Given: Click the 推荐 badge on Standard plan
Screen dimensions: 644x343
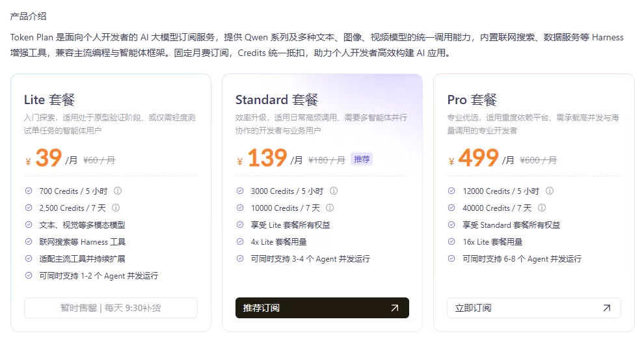Looking at the screenshot, I should [362, 159].
